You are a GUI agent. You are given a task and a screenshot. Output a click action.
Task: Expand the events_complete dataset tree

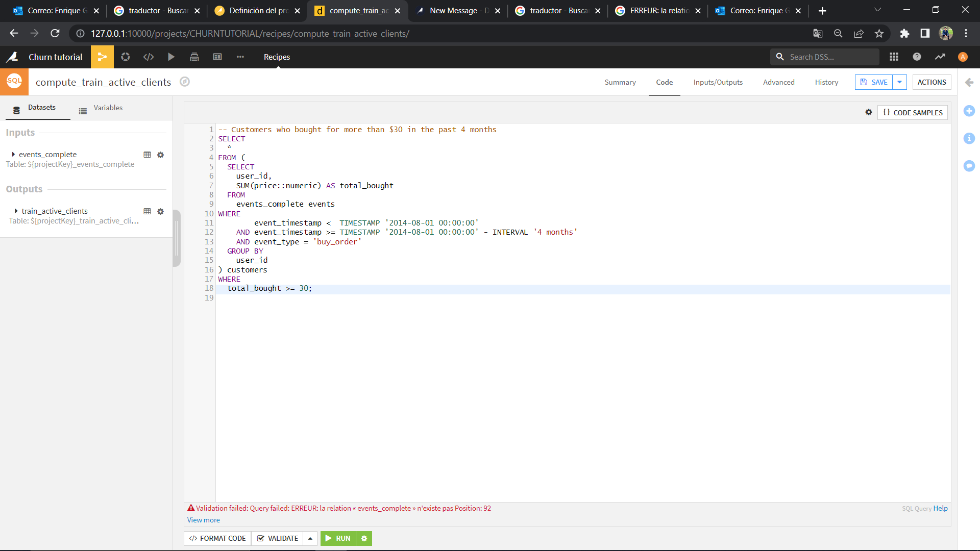point(13,155)
